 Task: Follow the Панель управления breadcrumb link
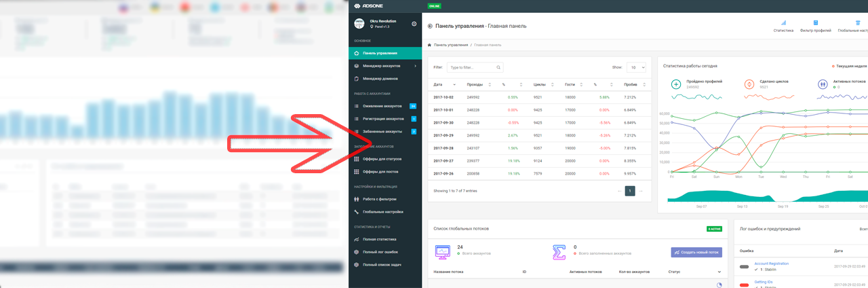pyautogui.click(x=451, y=45)
